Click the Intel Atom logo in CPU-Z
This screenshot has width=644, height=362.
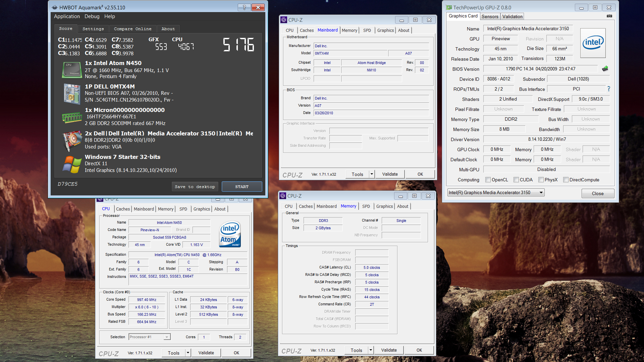pos(230,234)
